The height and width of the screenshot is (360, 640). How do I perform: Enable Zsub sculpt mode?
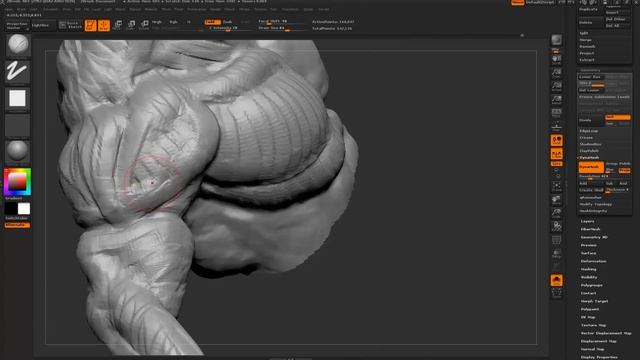point(228,22)
